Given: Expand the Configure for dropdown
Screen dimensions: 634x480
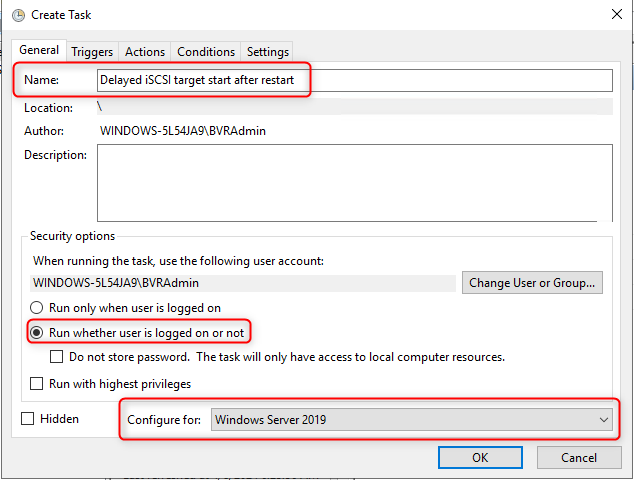Looking at the screenshot, I should (412, 420).
